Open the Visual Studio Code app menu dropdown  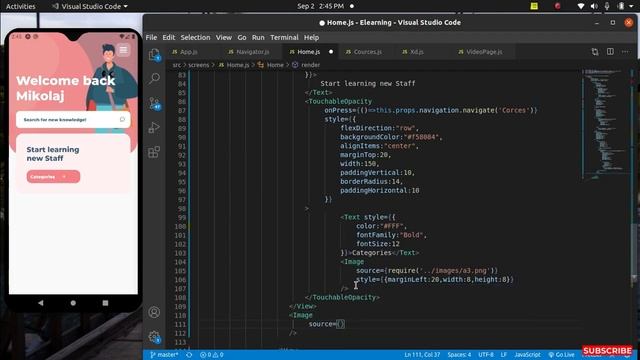pos(90,6)
